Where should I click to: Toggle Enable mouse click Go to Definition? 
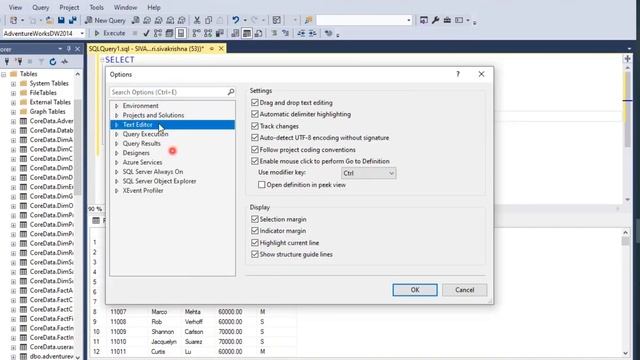click(255, 161)
